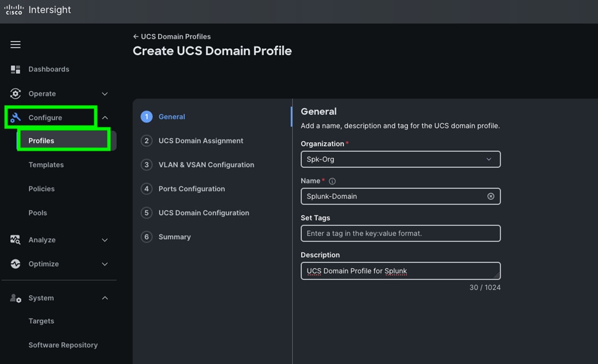598x364 pixels.
Task: Click the Operate gear icon
Action: pos(15,94)
